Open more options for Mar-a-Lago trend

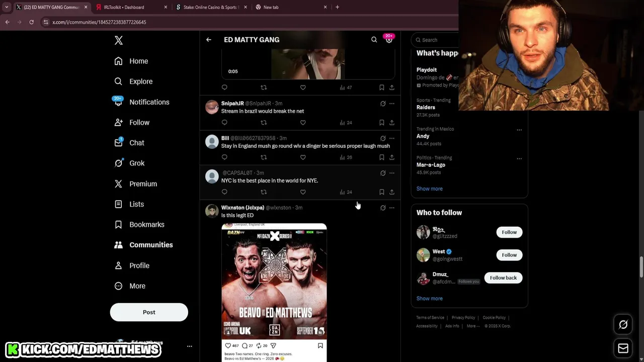519,158
